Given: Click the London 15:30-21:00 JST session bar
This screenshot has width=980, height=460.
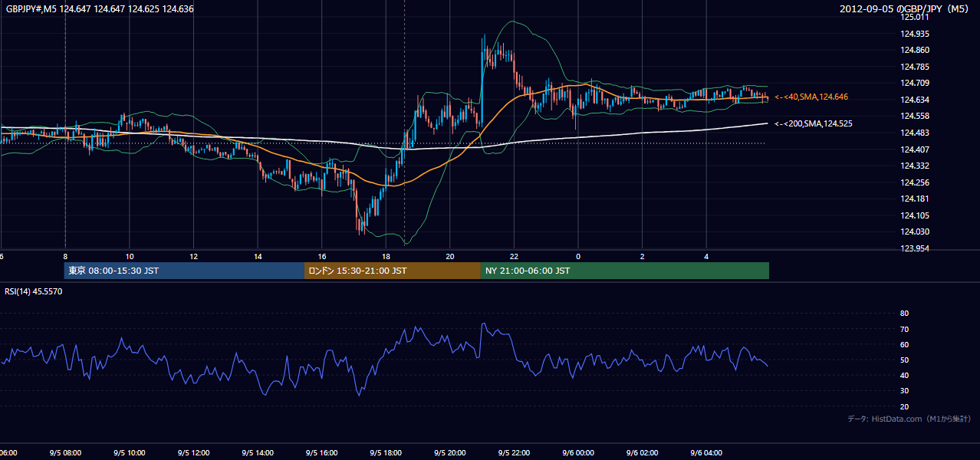Looking at the screenshot, I should pyautogui.click(x=393, y=271).
